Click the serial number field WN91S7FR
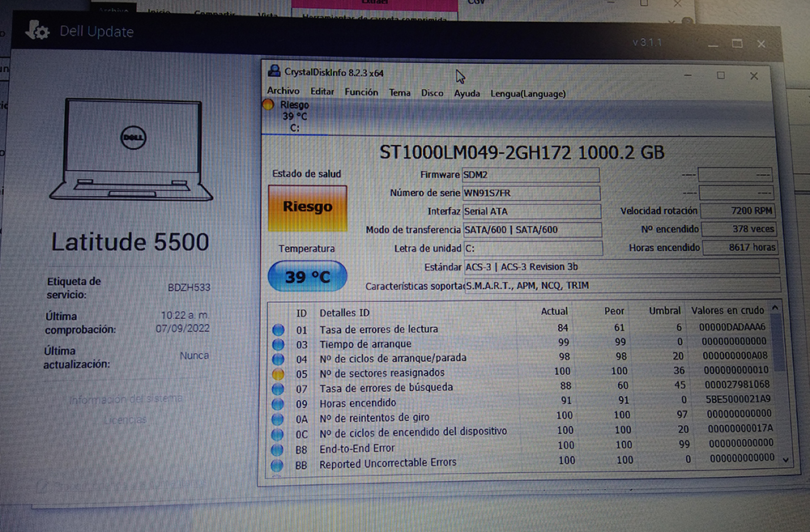Image resolution: width=810 pixels, height=532 pixels. tap(531, 194)
